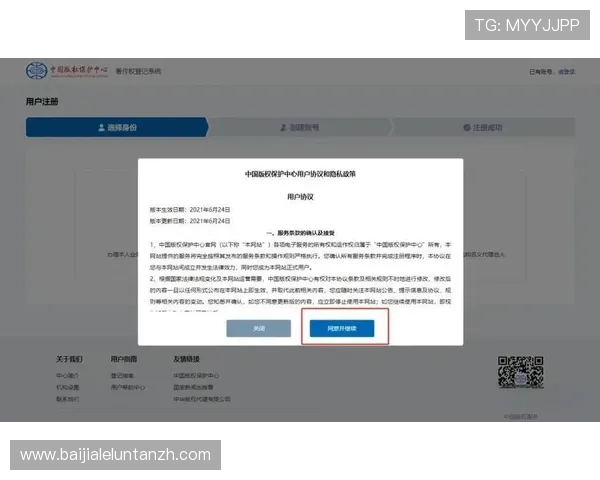This screenshot has height=480, width=600.
Task: Click the circle icon beside 注册成功 step
Action: coord(467,127)
